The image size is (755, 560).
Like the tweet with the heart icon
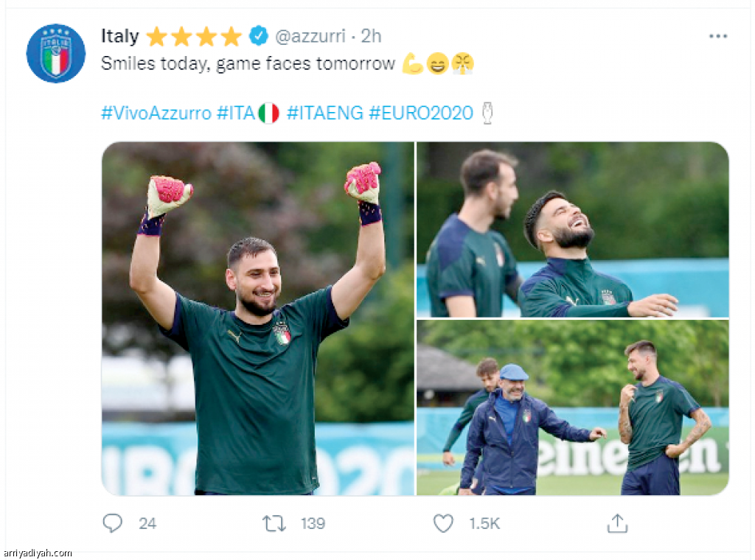pyautogui.click(x=443, y=523)
